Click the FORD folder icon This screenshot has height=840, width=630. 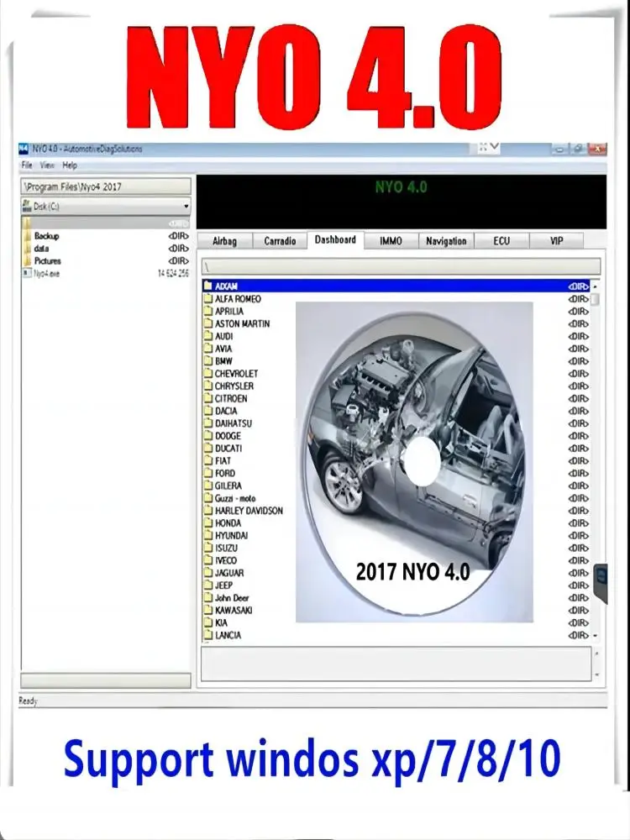point(208,473)
